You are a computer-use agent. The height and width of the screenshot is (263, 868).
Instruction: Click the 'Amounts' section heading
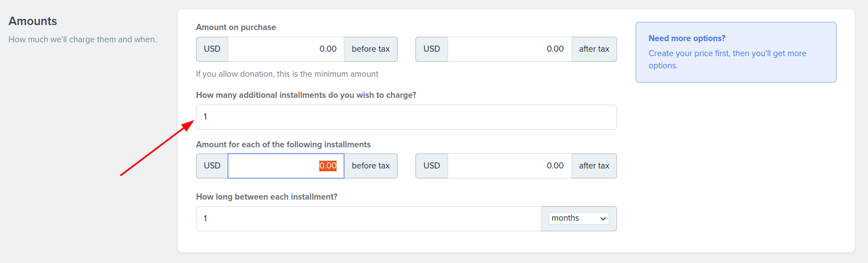point(33,21)
